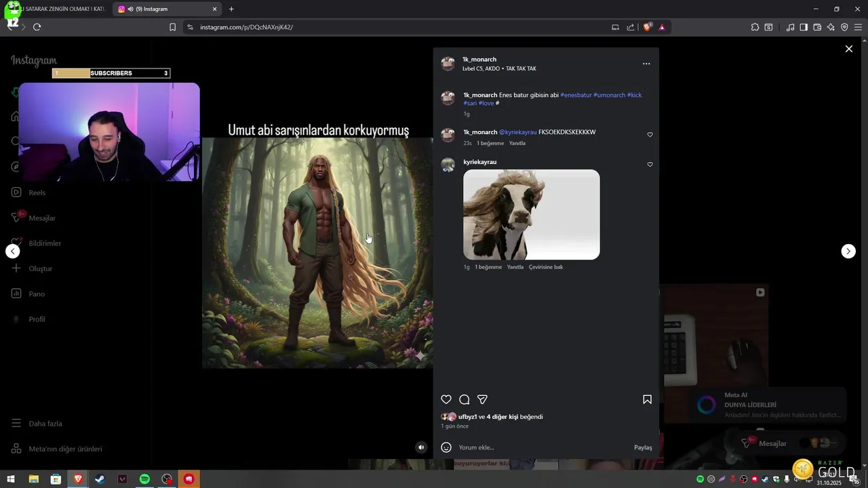Click 'Çevirisine bak' under the cow comment
This screenshot has height=488, width=868.
coord(546,267)
